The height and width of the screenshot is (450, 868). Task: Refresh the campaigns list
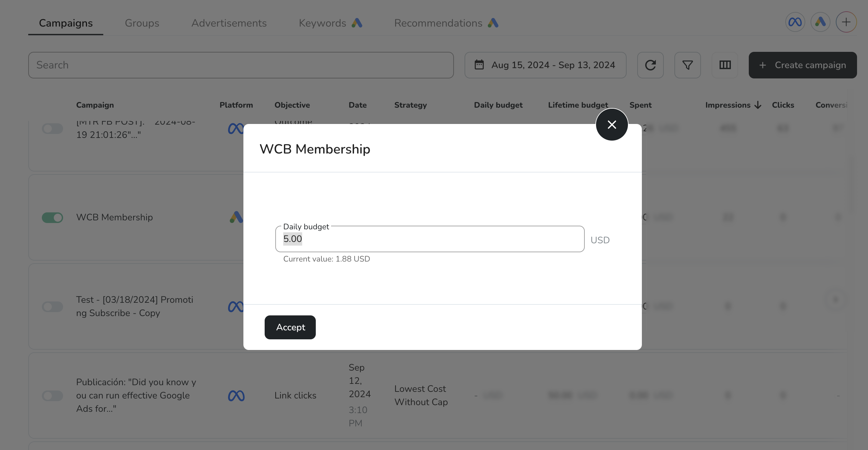click(x=651, y=65)
